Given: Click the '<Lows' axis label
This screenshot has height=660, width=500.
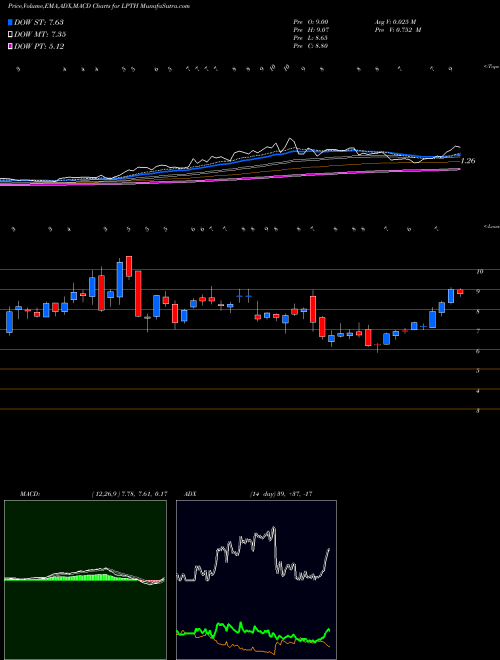Looking at the screenshot, I should pyautogui.click(x=491, y=226).
